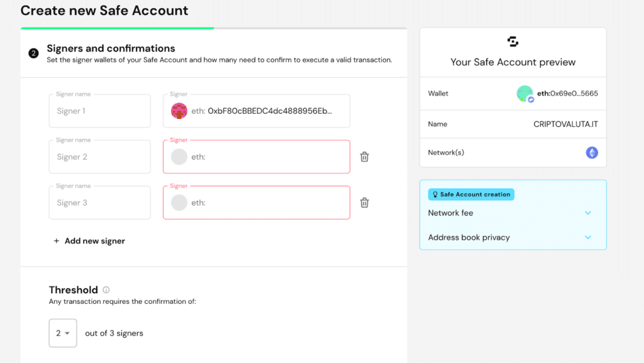The width and height of the screenshot is (644, 363).
Task: Click the Signers and confirmations heading
Action: pos(111,48)
